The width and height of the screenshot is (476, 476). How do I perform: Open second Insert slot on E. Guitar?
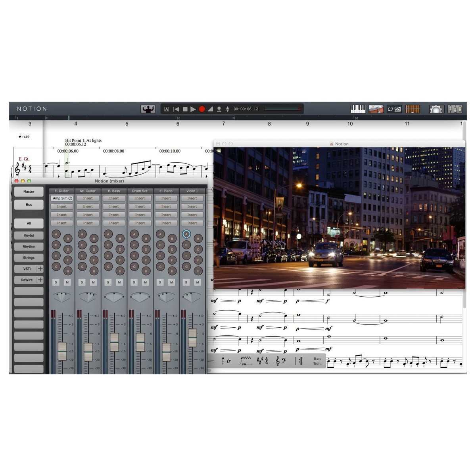pos(62,207)
